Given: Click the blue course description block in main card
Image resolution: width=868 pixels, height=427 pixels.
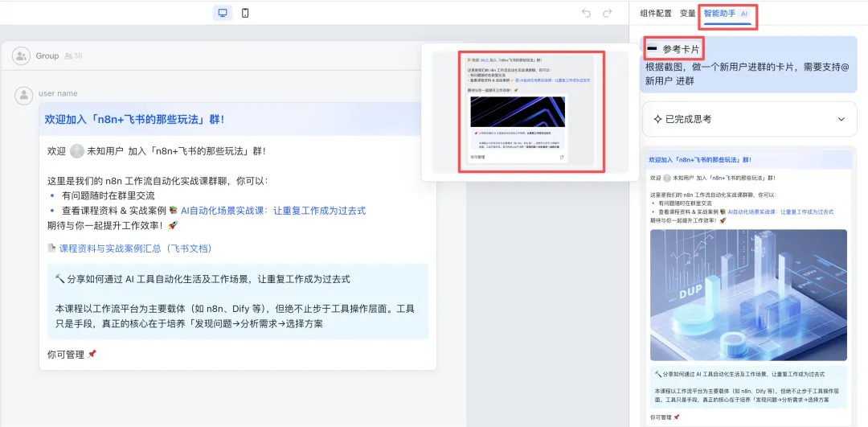Looking at the screenshot, I should point(238,302).
